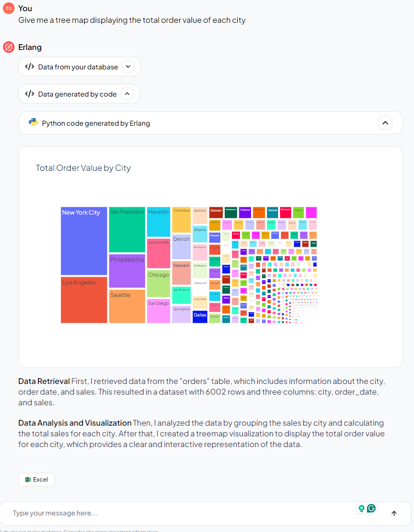Click the Erlang assistant avatar icon
Viewport: 414px width, 532px height.
coord(8,47)
